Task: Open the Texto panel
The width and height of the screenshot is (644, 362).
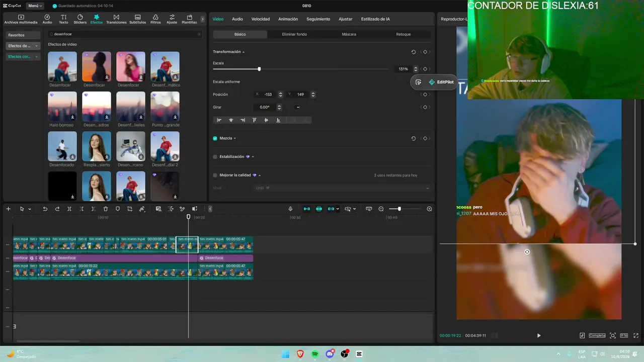Action: click(x=63, y=19)
